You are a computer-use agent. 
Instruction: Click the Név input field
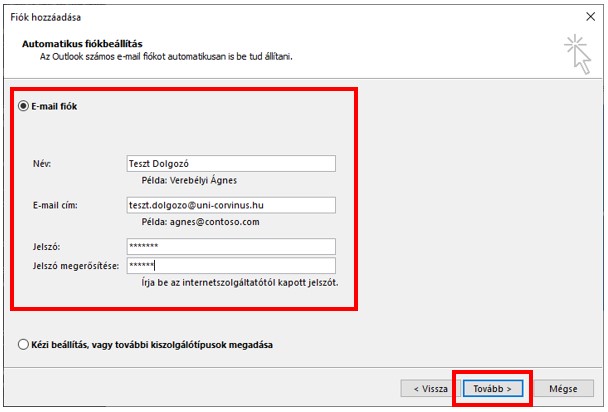point(231,164)
